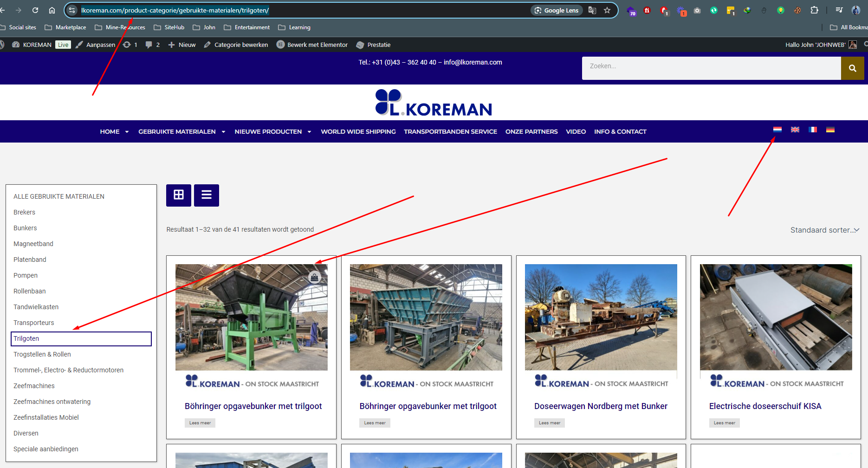Open TRANSPORTBANDEN SERVICE menu item

pyautogui.click(x=450, y=132)
